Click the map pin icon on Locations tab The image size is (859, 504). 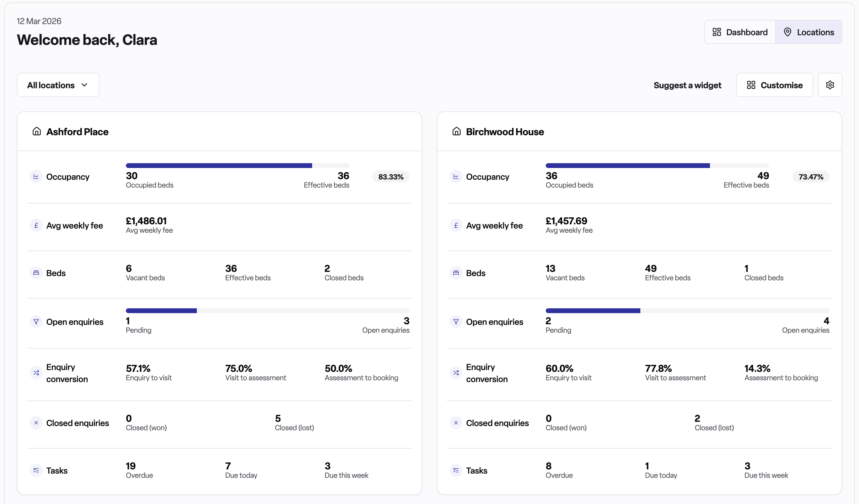pos(787,32)
